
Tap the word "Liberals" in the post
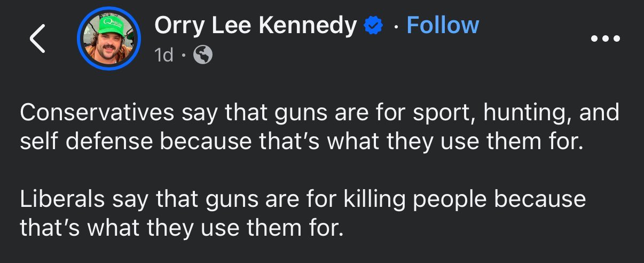click(62, 198)
